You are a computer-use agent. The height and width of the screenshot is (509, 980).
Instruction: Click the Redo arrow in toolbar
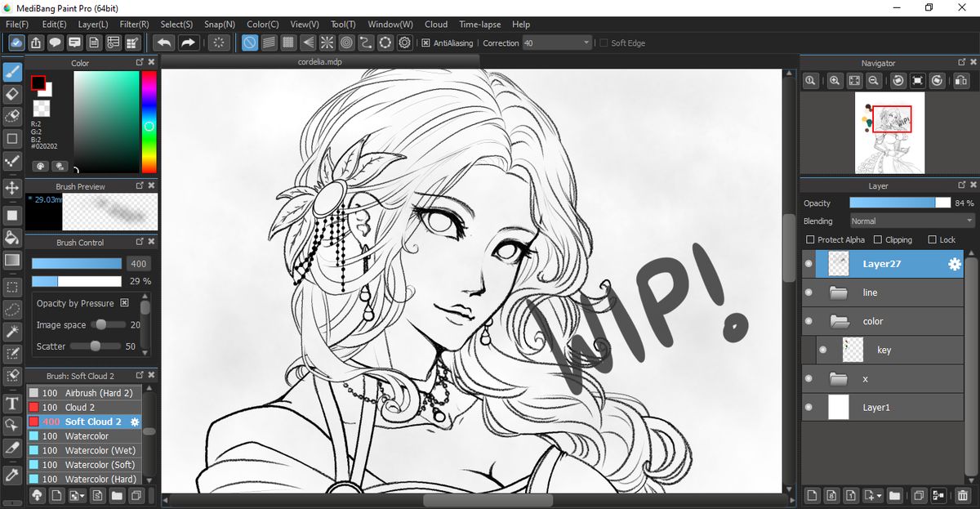coord(188,42)
